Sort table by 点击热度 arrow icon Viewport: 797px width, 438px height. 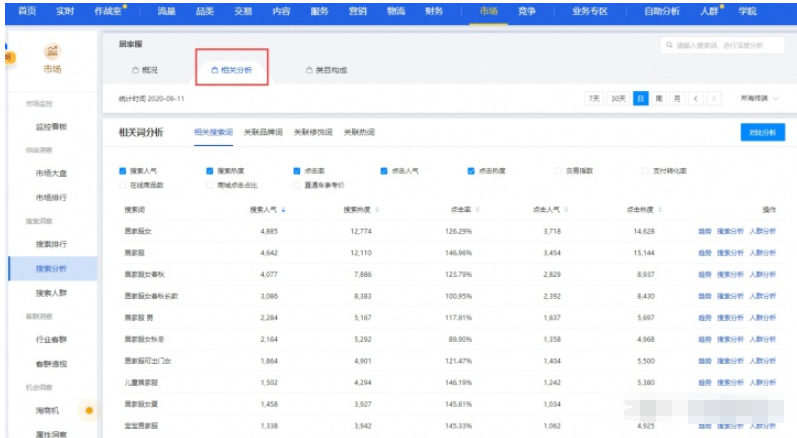click(660, 210)
